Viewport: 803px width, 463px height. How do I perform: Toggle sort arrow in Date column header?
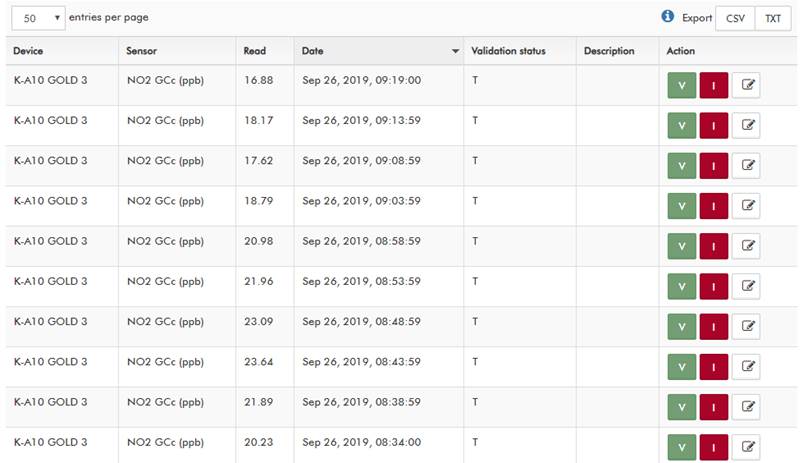point(455,51)
